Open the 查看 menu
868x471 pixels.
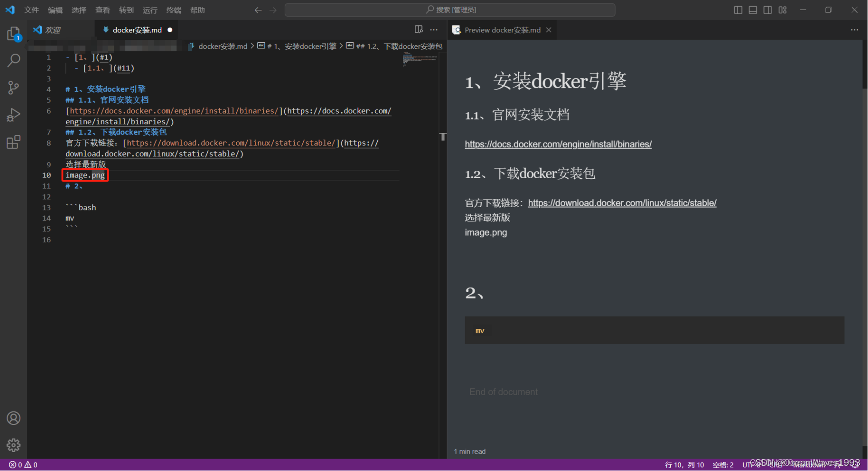[x=103, y=10]
